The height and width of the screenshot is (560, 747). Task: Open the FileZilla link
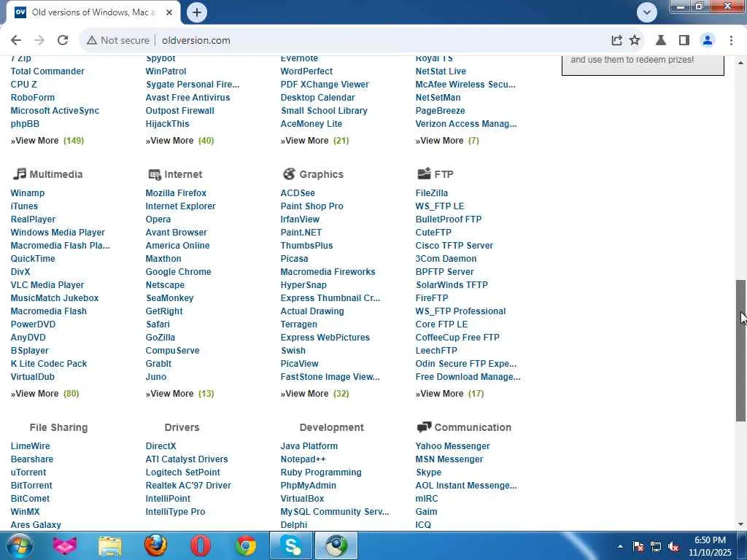(x=432, y=193)
